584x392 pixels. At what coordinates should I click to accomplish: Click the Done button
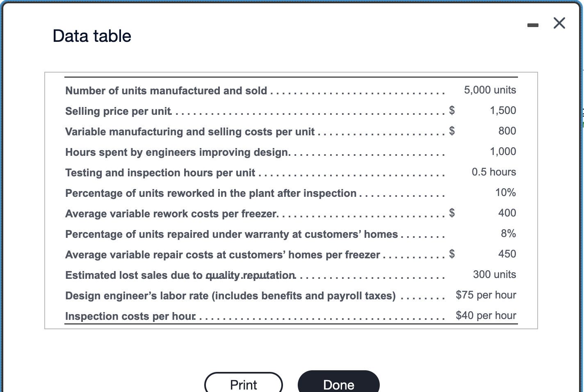338,384
